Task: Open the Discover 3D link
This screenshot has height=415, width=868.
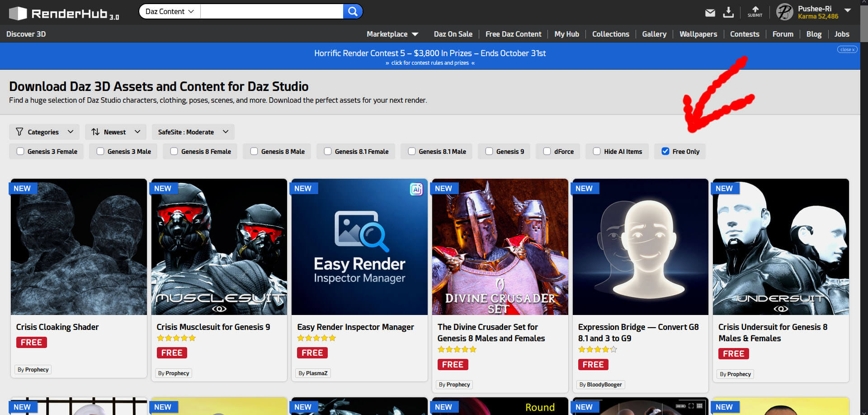Action: [26, 34]
